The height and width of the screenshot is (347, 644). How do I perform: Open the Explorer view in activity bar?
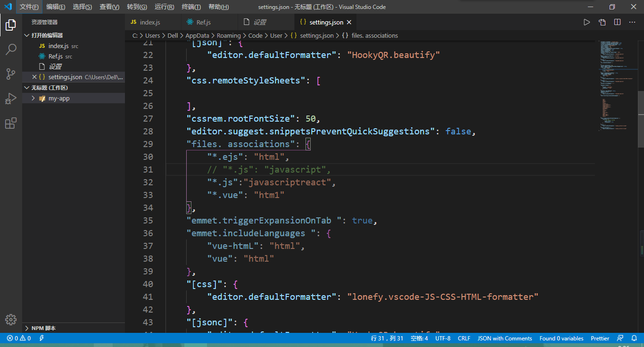coord(11,25)
